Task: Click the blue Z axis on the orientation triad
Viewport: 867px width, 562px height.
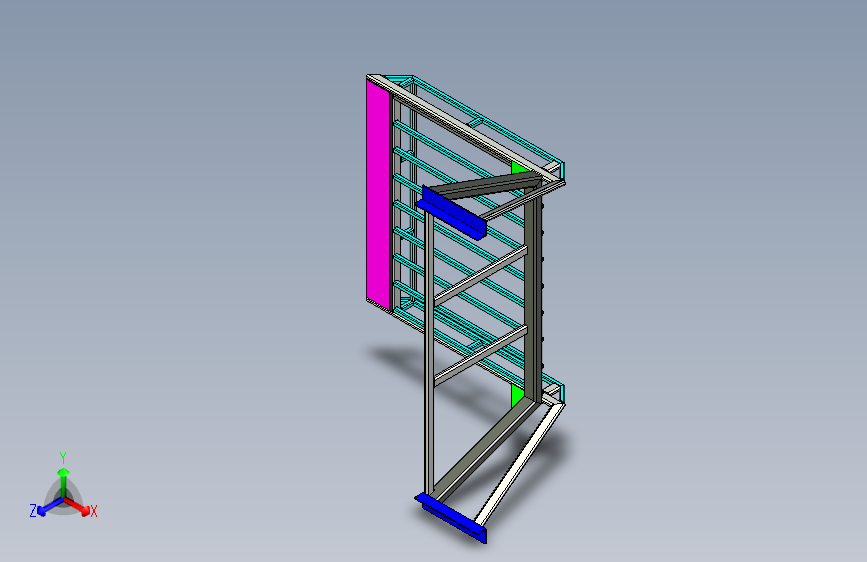Action: click(50, 507)
